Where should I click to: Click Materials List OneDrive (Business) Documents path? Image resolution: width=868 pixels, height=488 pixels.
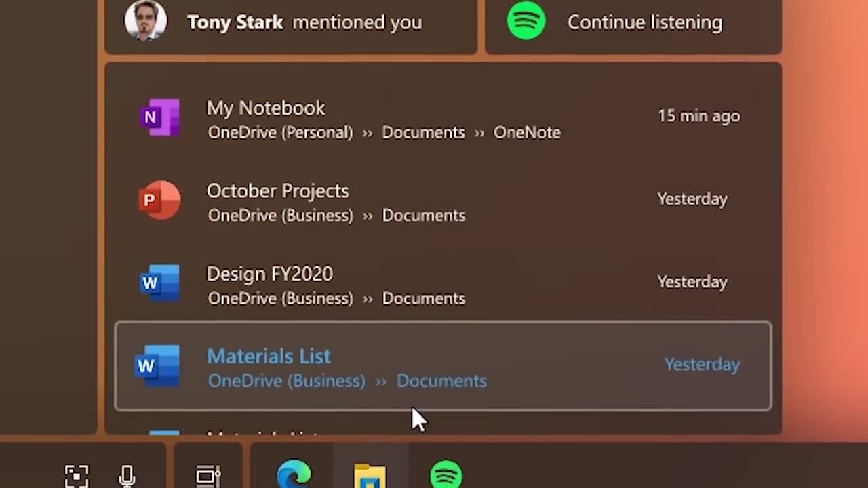pyautogui.click(x=347, y=381)
